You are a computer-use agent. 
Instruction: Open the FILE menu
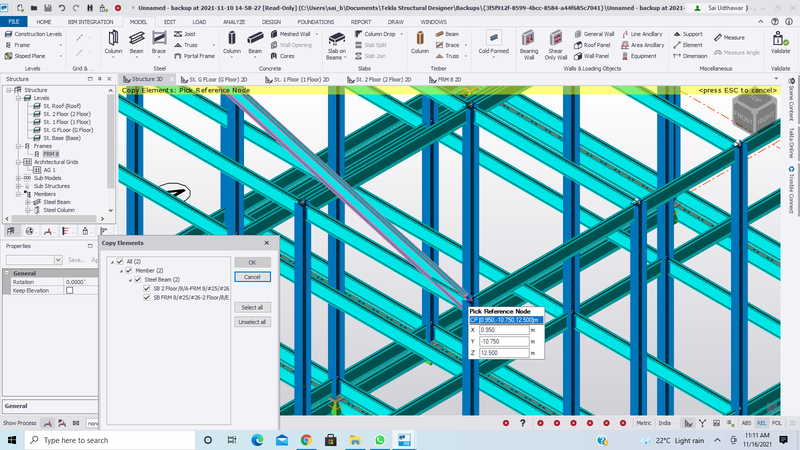(x=14, y=22)
